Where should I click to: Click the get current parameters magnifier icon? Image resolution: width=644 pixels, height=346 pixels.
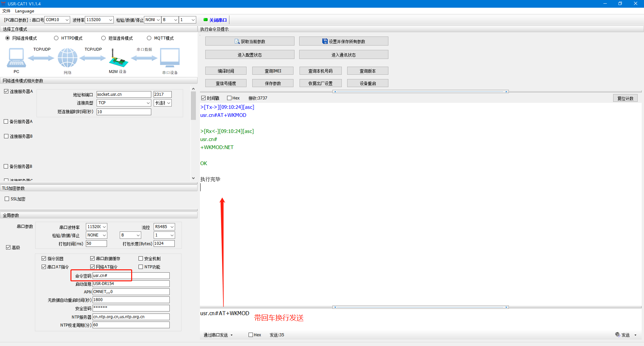(237, 42)
